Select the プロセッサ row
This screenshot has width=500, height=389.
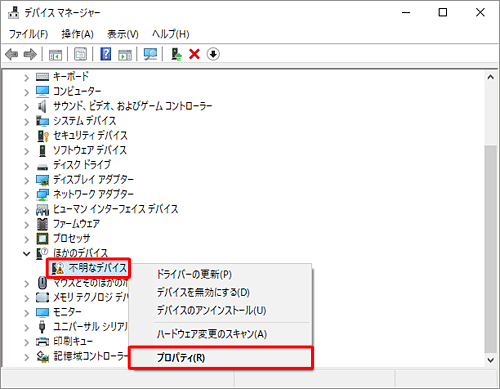coord(72,238)
